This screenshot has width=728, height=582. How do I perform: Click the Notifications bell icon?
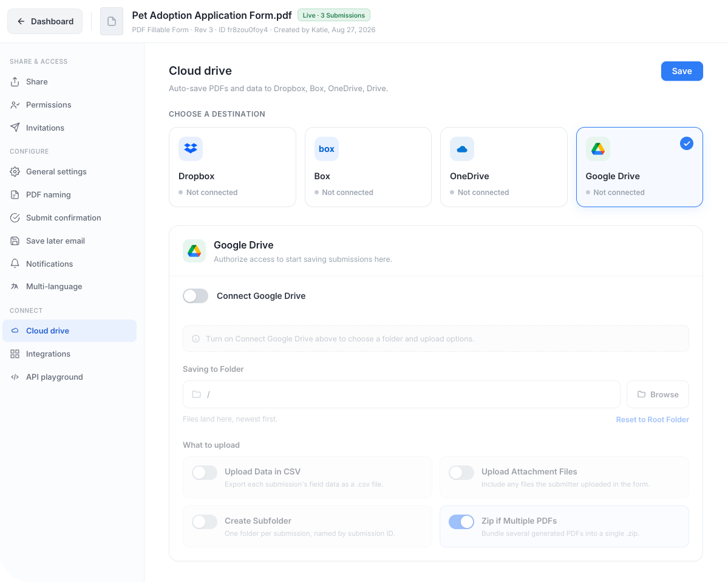(x=15, y=264)
